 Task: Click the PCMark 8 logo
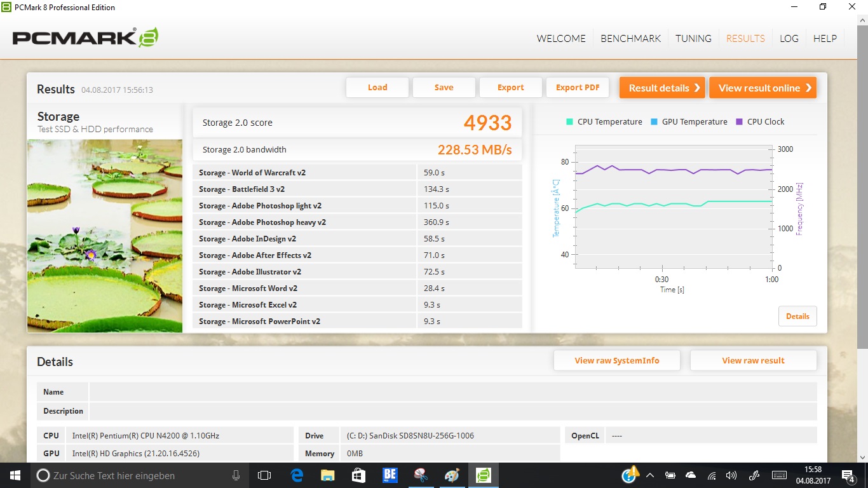click(86, 37)
